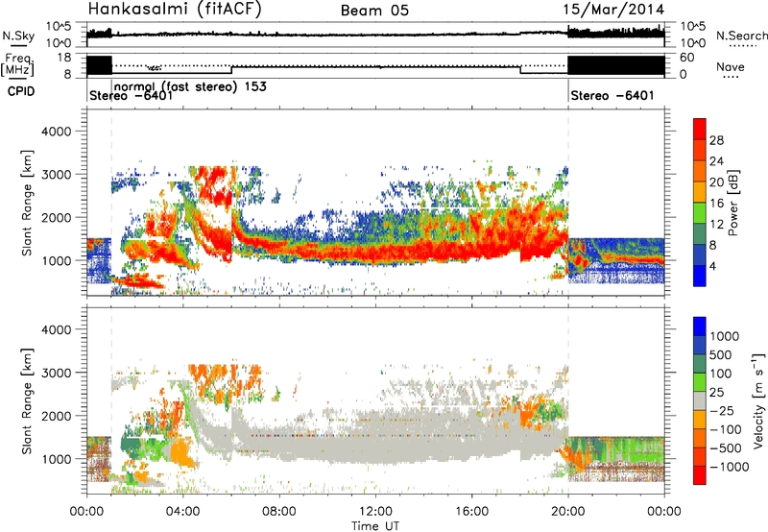Click the CPID row label
This screenshot has width=768, height=532.
[21, 91]
